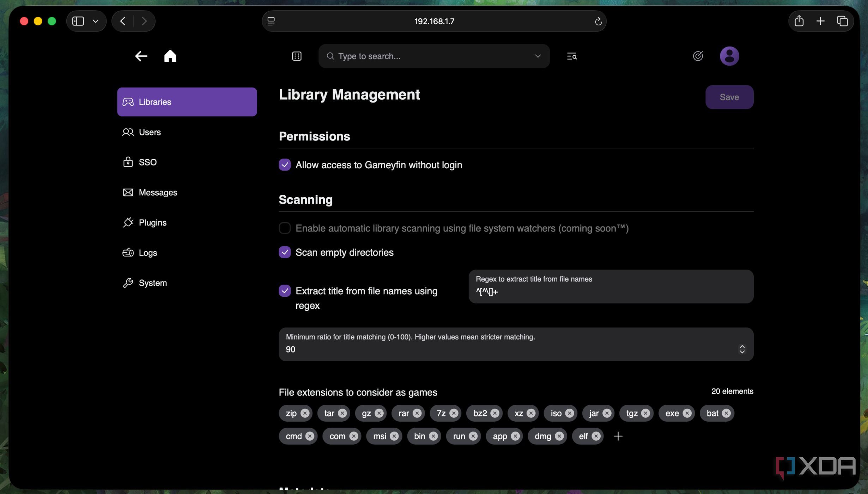Screen dimensions: 868x494
Task: Expand the search box dropdown chevron
Action: [538, 56]
